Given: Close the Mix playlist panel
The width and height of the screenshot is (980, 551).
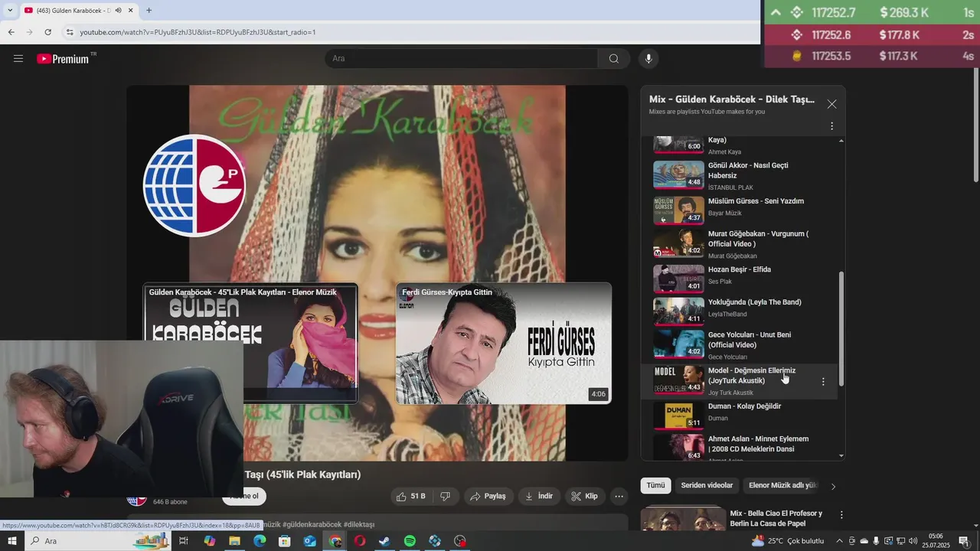Looking at the screenshot, I should click(831, 104).
